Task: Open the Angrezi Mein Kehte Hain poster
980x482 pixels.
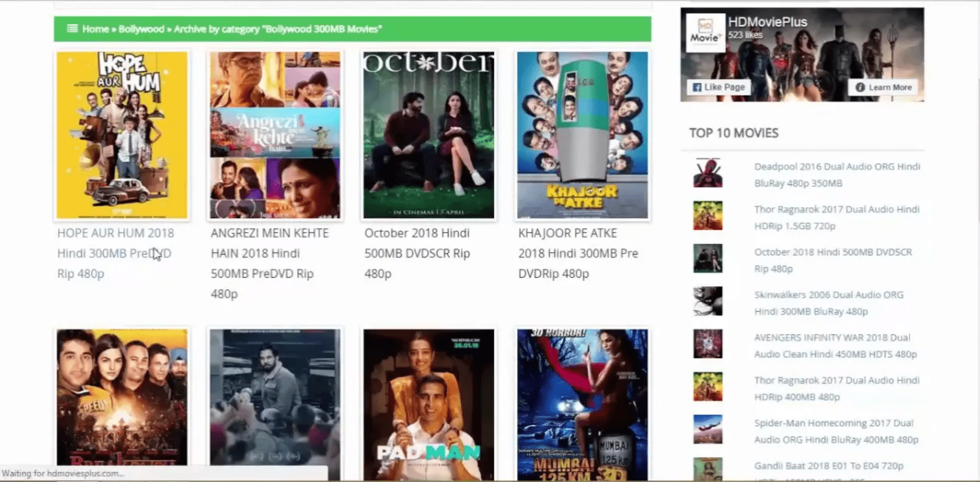Action: pos(275,135)
